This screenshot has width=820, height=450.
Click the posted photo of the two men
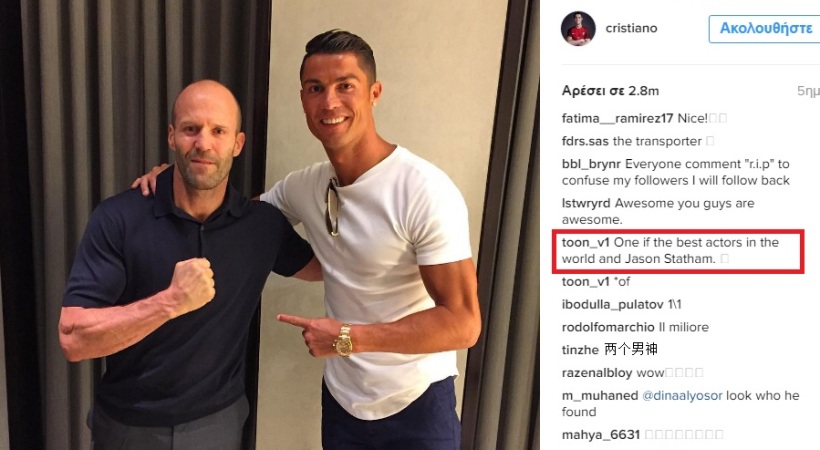point(270,225)
